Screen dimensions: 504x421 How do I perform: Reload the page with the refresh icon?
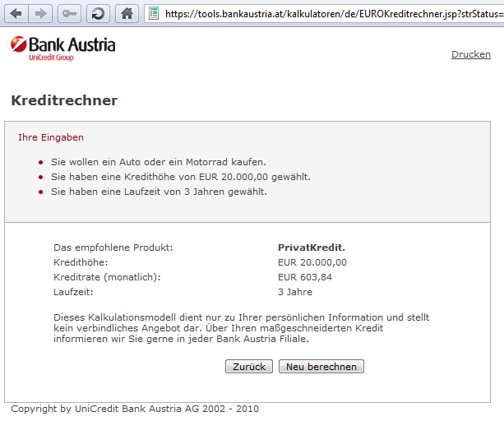pos(98,14)
